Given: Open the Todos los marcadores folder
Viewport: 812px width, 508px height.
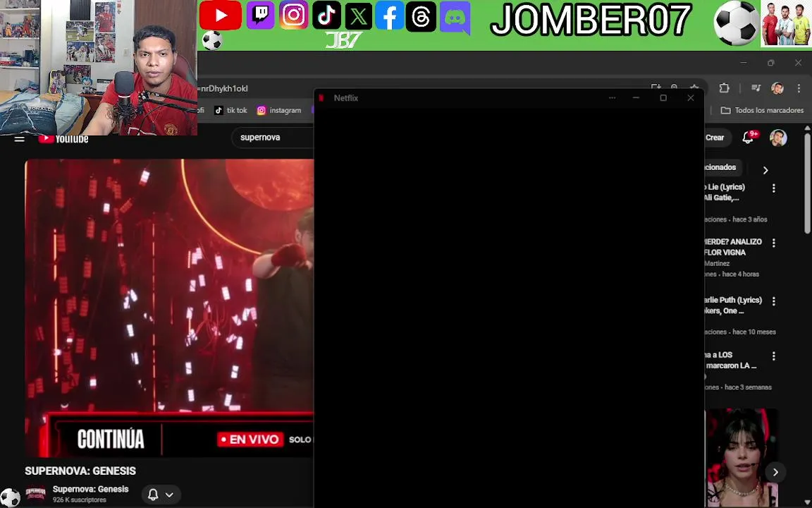Looking at the screenshot, I should [762, 110].
